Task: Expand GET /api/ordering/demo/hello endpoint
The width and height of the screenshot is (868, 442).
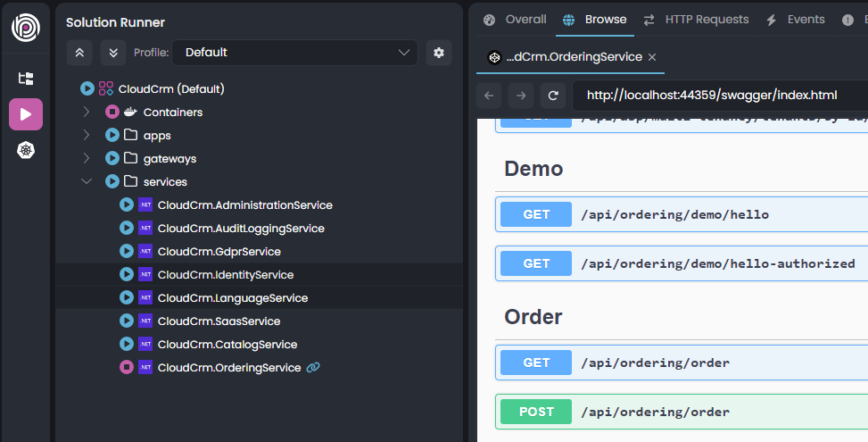Action: coord(680,214)
